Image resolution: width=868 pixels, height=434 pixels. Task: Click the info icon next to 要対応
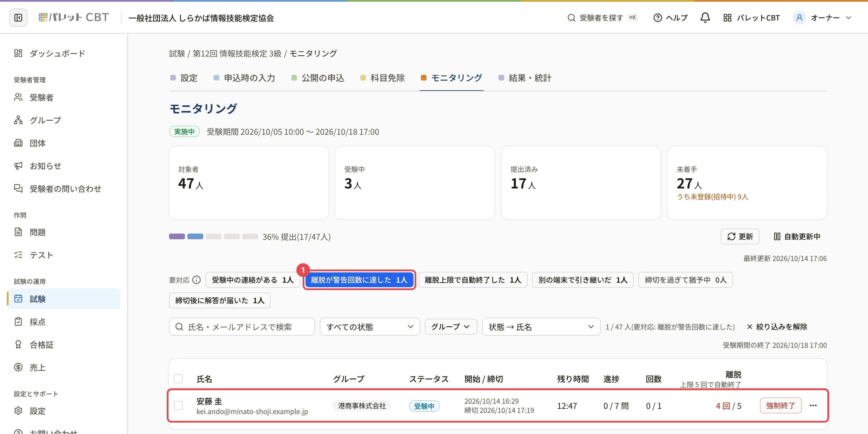point(196,280)
